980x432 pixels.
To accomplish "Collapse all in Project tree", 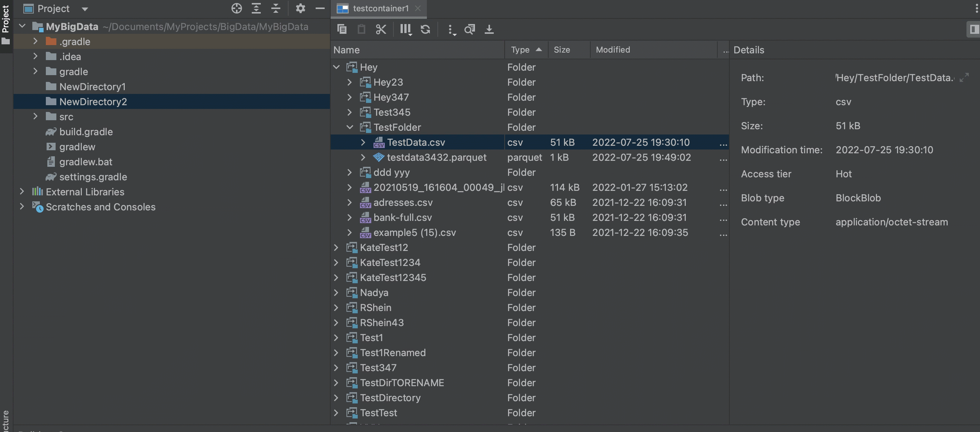I will [x=276, y=8].
